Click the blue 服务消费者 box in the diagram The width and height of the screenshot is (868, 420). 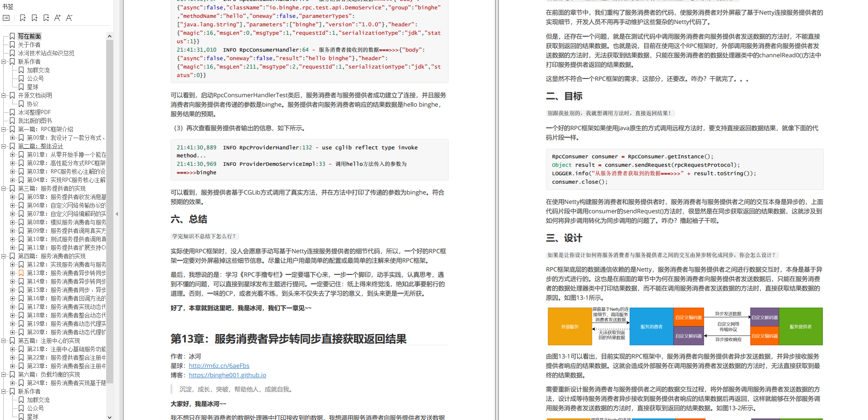click(x=651, y=327)
